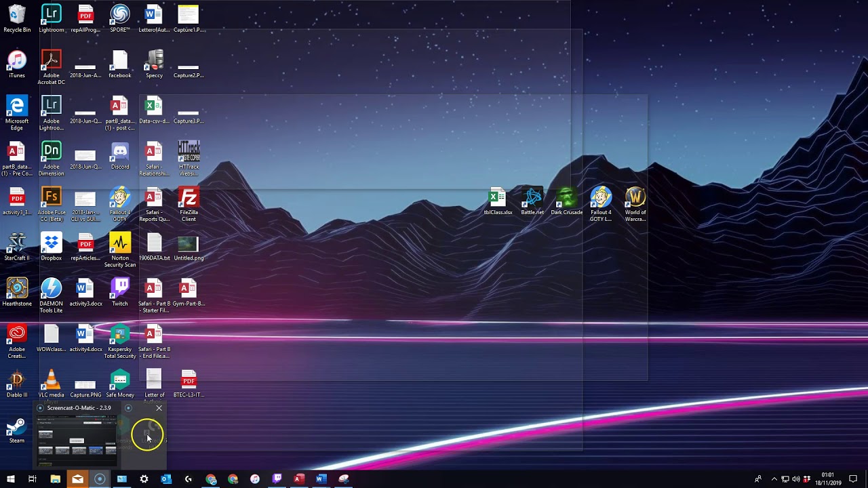
Task: Launch Adobe Fuse CC (Beta) shortcut
Action: pos(51,204)
